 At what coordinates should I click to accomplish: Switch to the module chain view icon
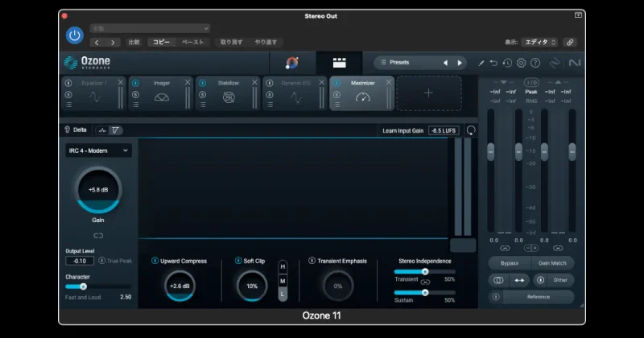point(339,63)
